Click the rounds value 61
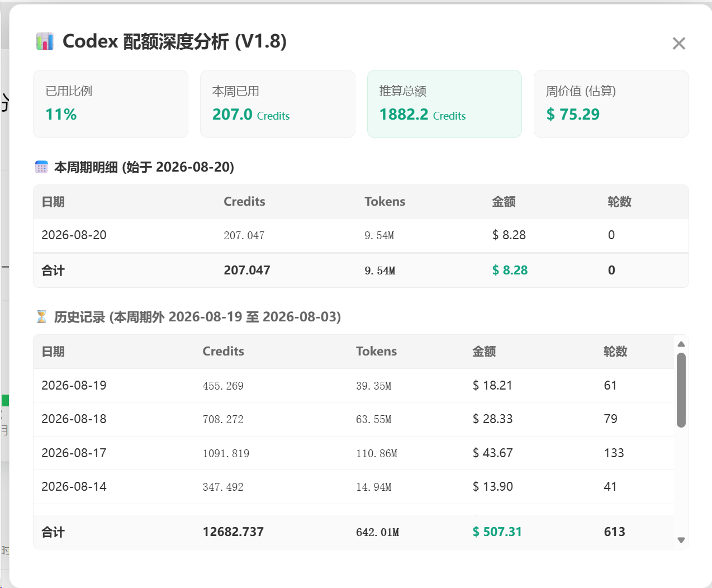The image size is (712, 588). coord(610,386)
